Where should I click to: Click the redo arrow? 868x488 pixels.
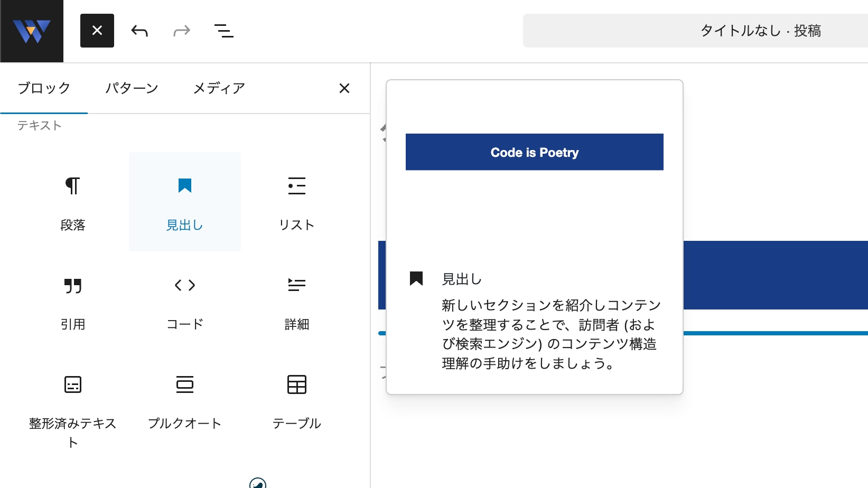coord(181,30)
